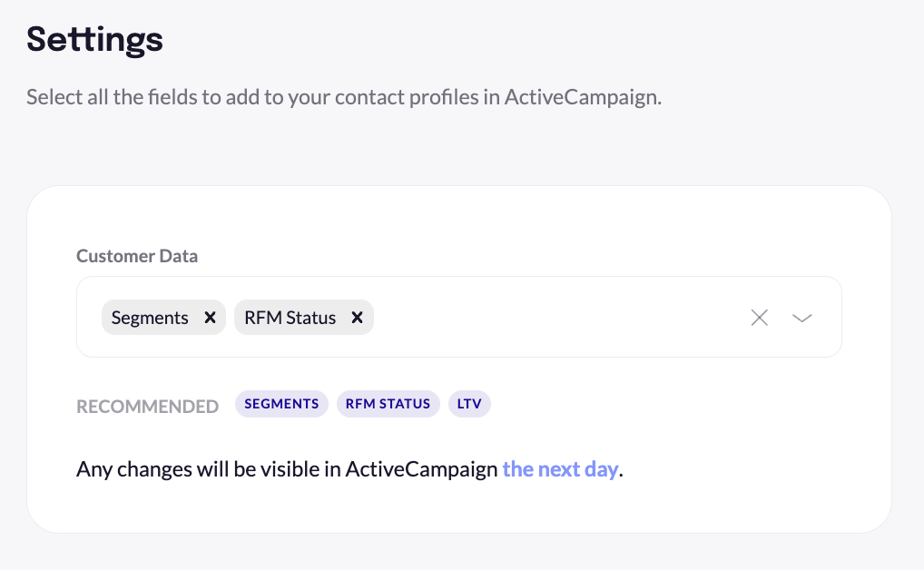Click the RECOMMENDED section label
Viewport: 924px width, 570px height.
pyautogui.click(x=147, y=406)
